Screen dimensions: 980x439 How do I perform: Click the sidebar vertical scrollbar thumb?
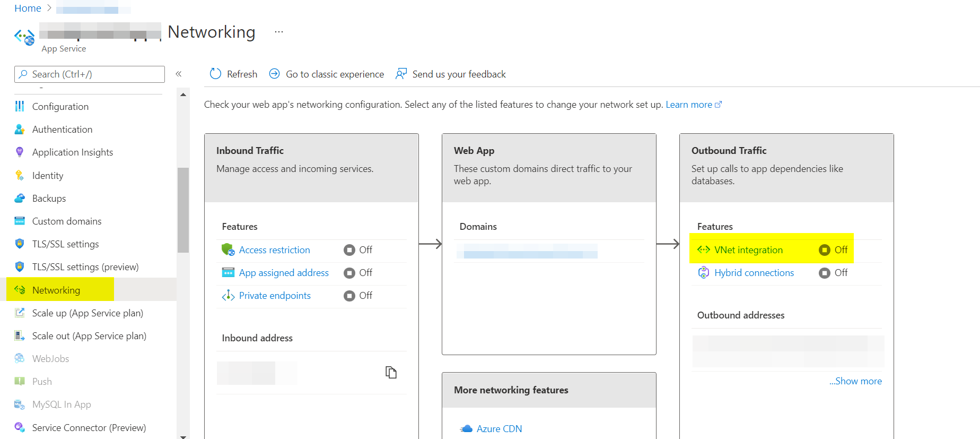coord(183,210)
